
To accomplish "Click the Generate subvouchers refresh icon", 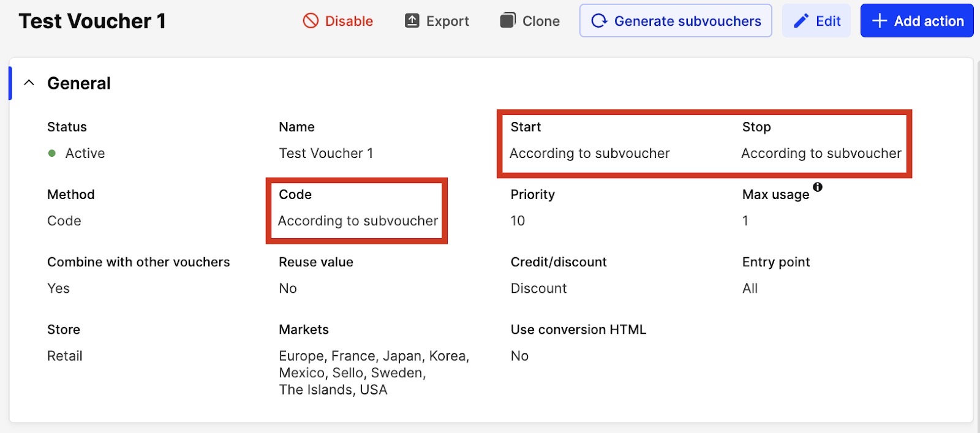I will (x=599, y=21).
